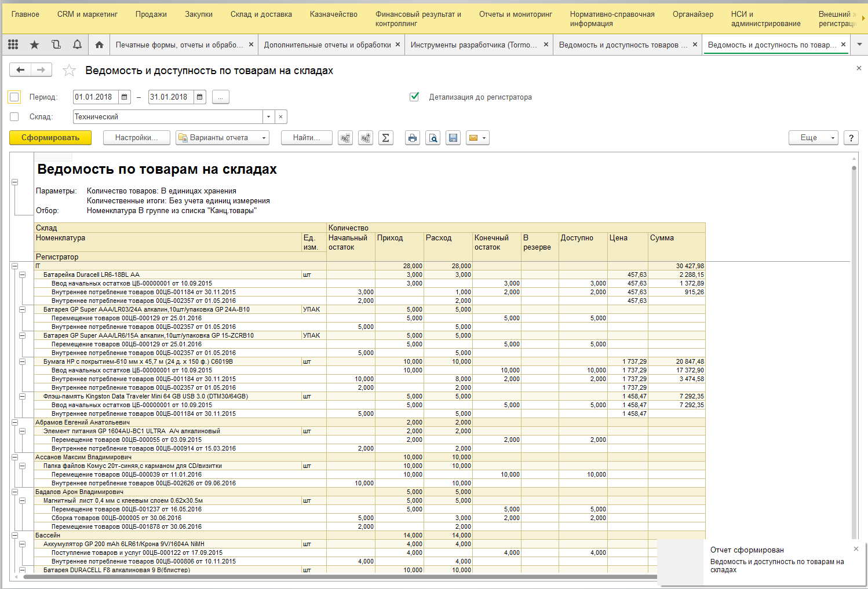Collapse 'Бассейн' warehouse group
Viewport: 868px width, 589px height.
[x=15, y=536]
